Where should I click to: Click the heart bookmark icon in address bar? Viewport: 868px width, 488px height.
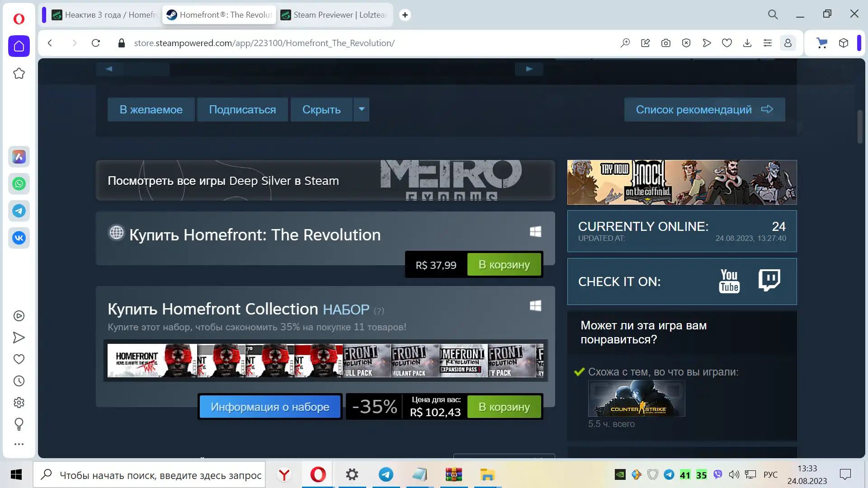(x=726, y=43)
